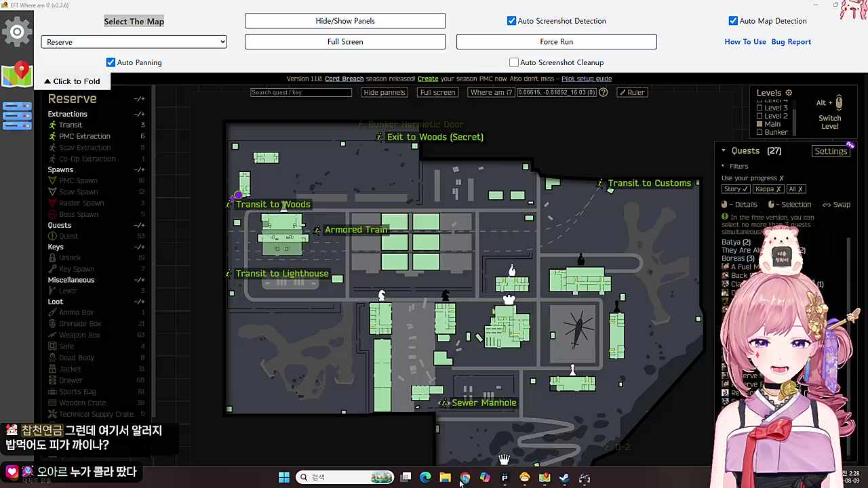The image size is (868, 488).
Task: Click the Windows taskbar search box
Action: pos(345,478)
